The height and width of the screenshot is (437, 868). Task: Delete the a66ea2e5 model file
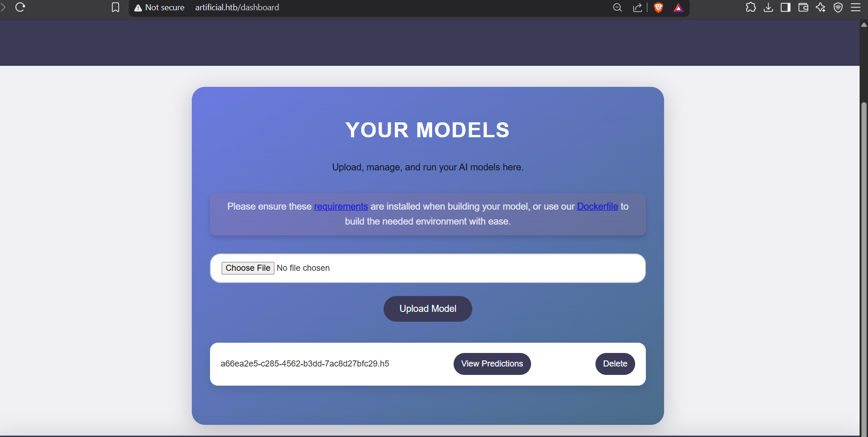[615, 364]
